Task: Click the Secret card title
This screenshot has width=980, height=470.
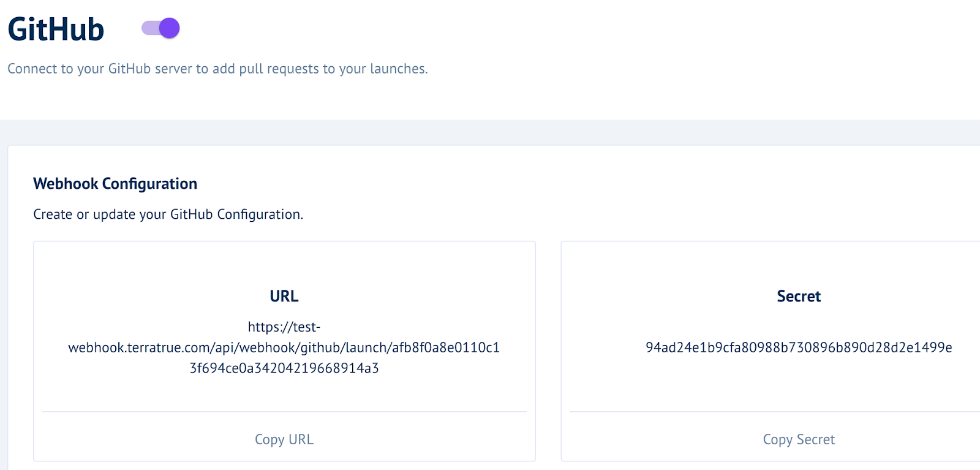Action: pos(799,296)
